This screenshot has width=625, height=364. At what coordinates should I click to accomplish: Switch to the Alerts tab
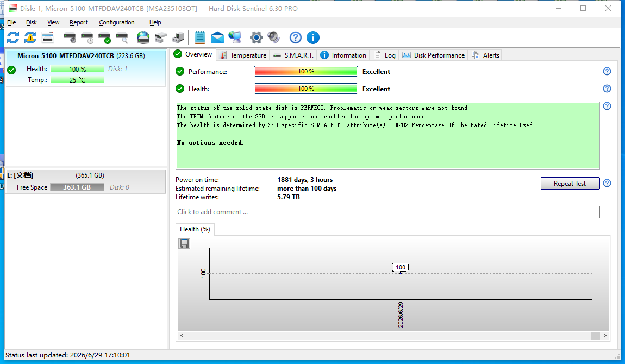point(485,55)
